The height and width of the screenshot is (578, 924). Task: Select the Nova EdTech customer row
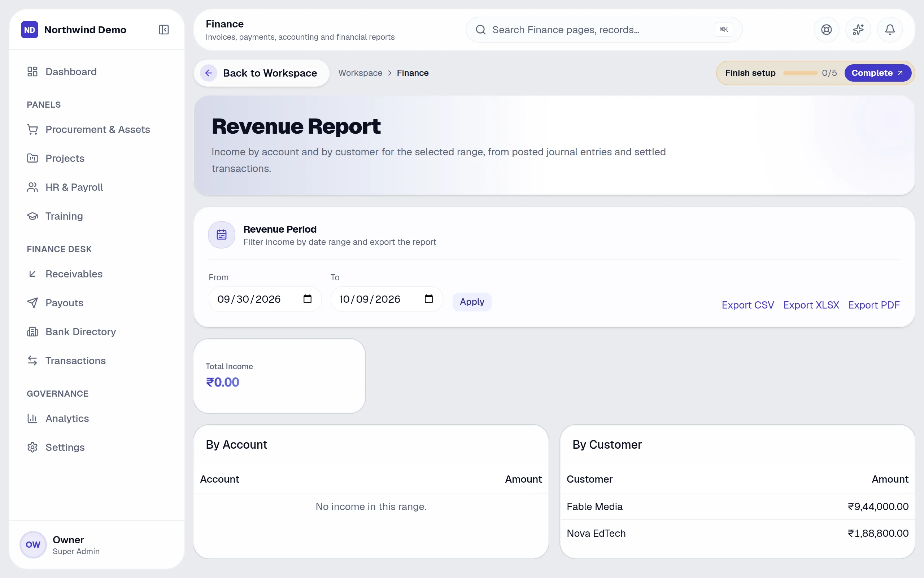(x=737, y=533)
